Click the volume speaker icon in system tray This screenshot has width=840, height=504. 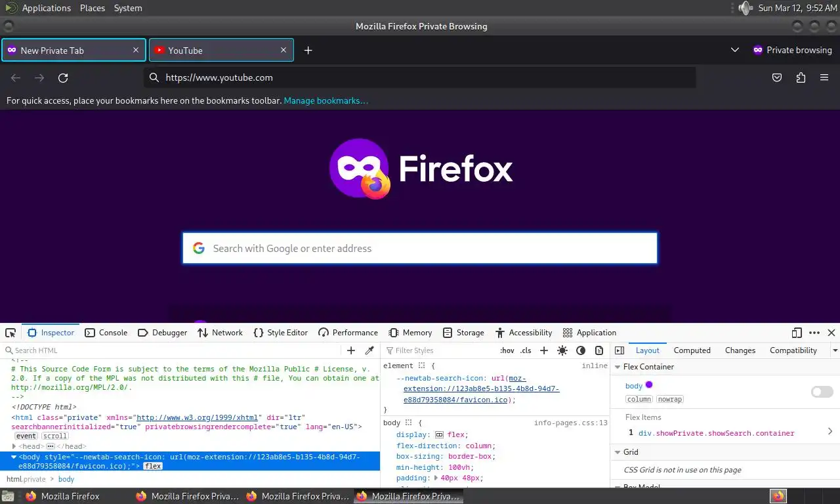pyautogui.click(x=745, y=8)
